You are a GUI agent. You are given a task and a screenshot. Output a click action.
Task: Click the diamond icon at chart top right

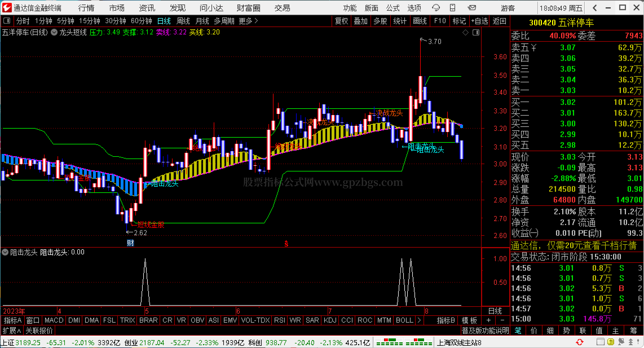point(466,33)
